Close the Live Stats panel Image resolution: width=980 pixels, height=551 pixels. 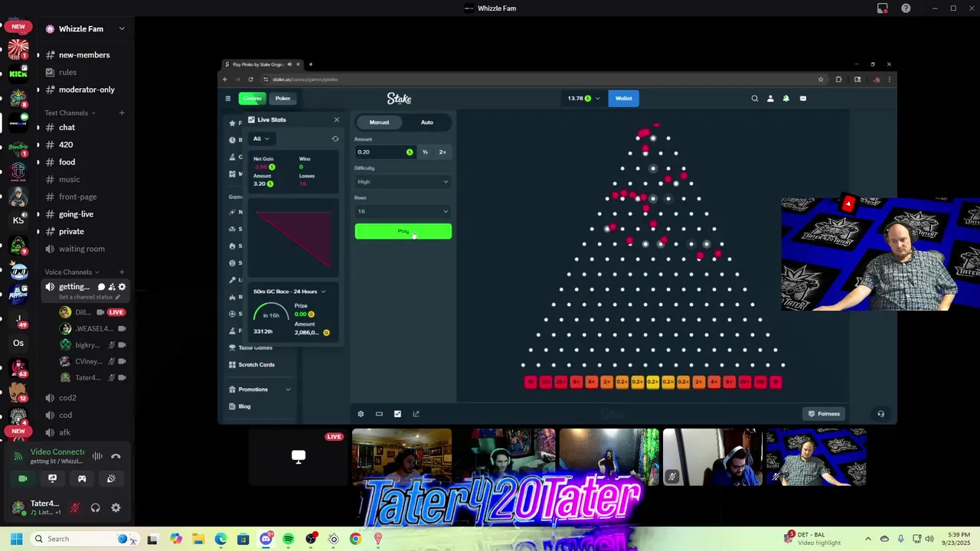click(x=336, y=119)
